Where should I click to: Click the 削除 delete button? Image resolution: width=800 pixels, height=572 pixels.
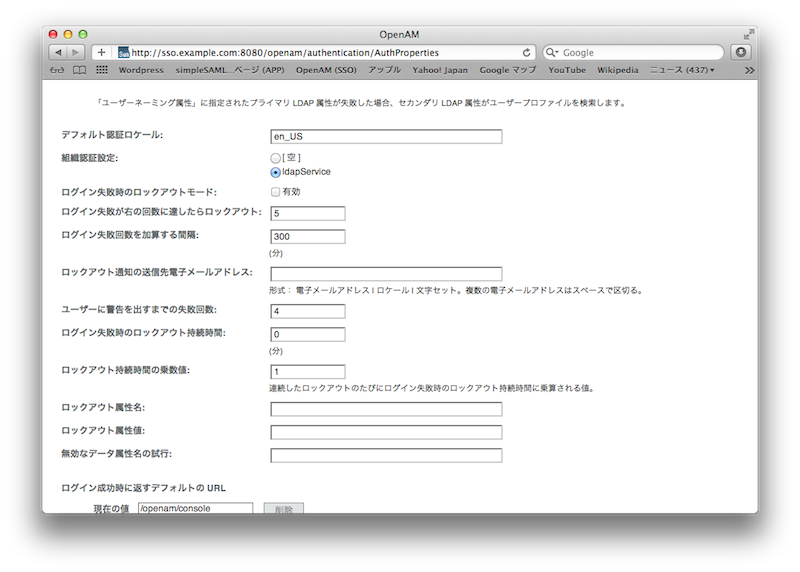283,509
